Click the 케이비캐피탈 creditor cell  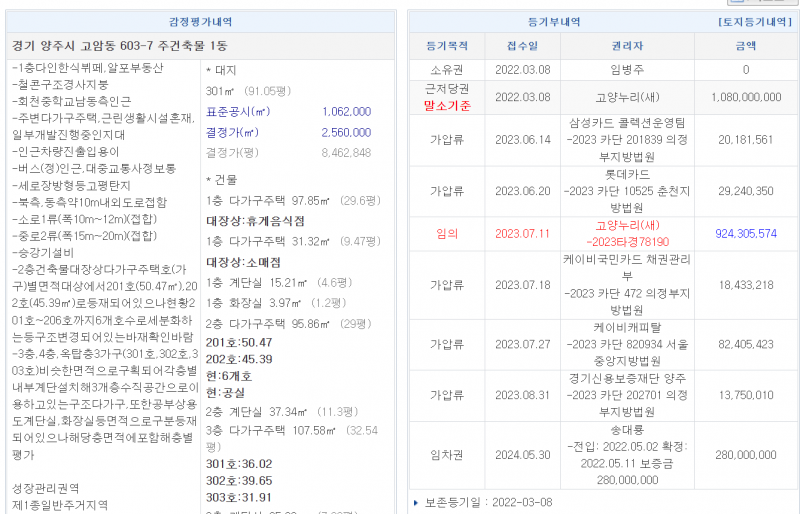tap(627, 343)
